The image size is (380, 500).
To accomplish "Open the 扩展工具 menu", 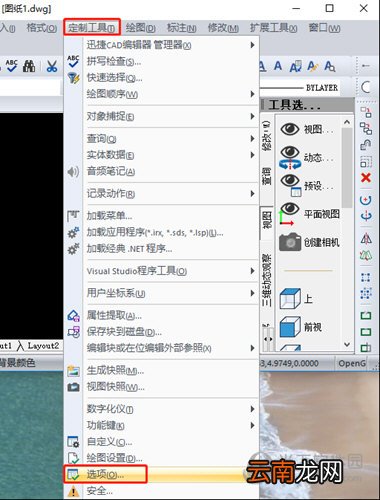I will click(x=273, y=28).
